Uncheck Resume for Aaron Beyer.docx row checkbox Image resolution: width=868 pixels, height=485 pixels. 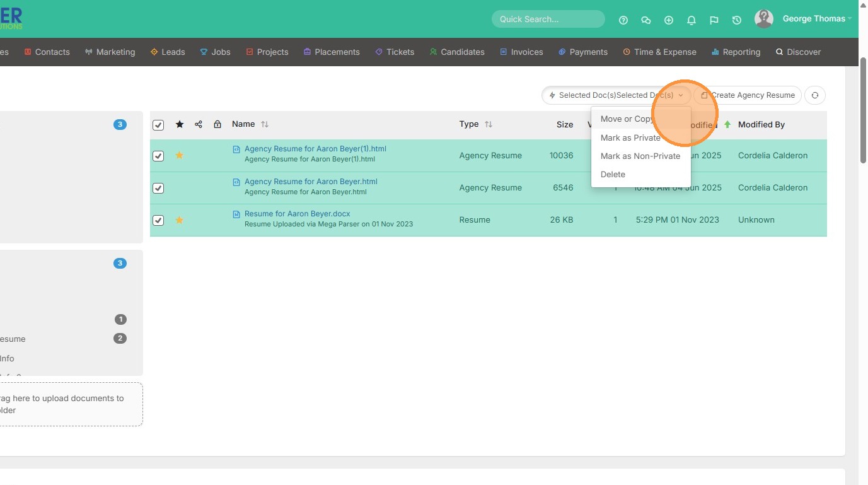tap(158, 220)
